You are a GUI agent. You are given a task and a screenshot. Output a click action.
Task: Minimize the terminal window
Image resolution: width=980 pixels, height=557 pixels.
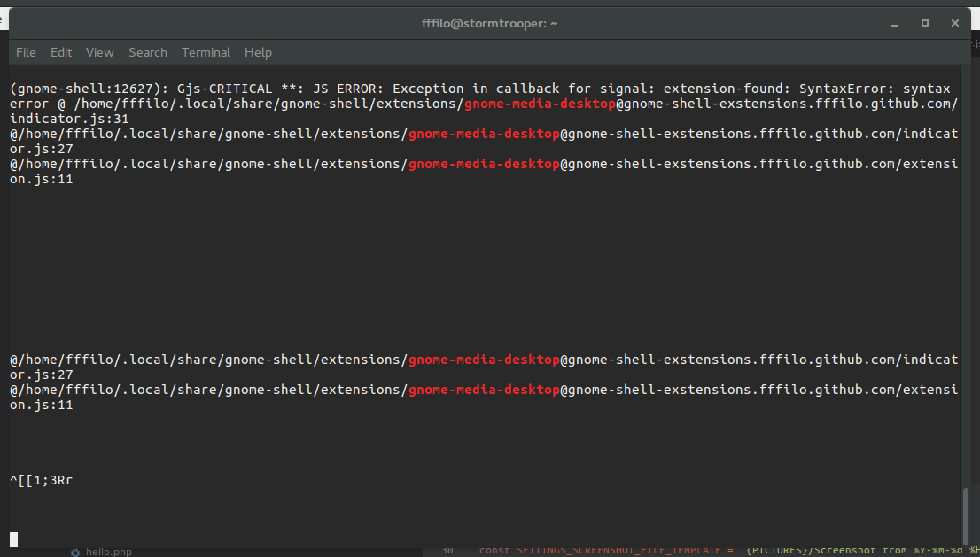(x=895, y=24)
